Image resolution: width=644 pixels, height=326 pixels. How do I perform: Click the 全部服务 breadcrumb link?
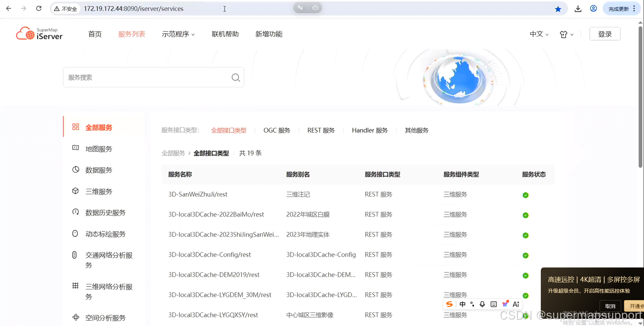[x=173, y=153]
